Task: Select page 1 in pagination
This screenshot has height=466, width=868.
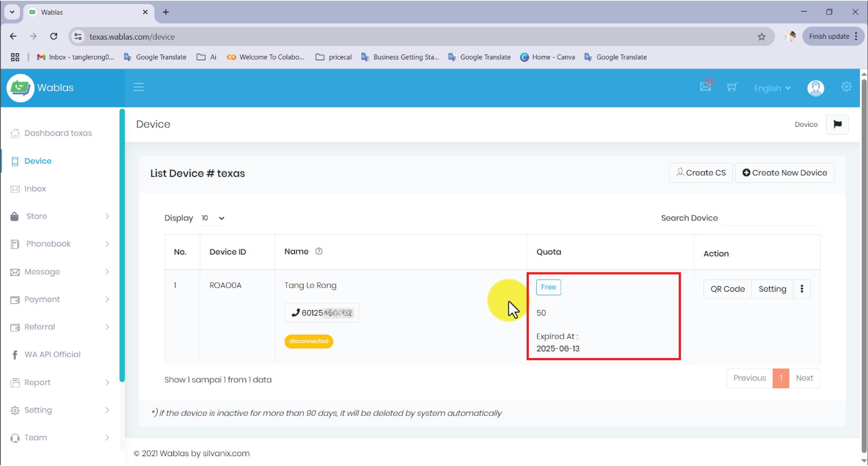Action: [x=781, y=378]
